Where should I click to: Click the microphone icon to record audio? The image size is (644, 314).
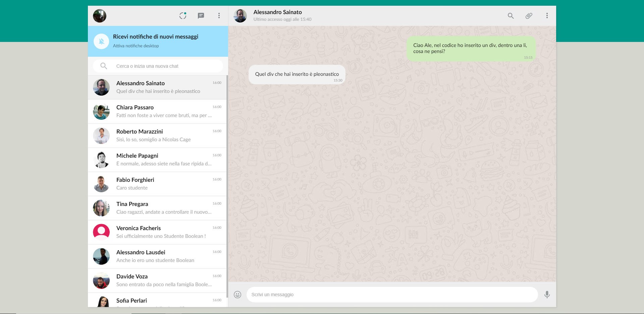click(547, 295)
